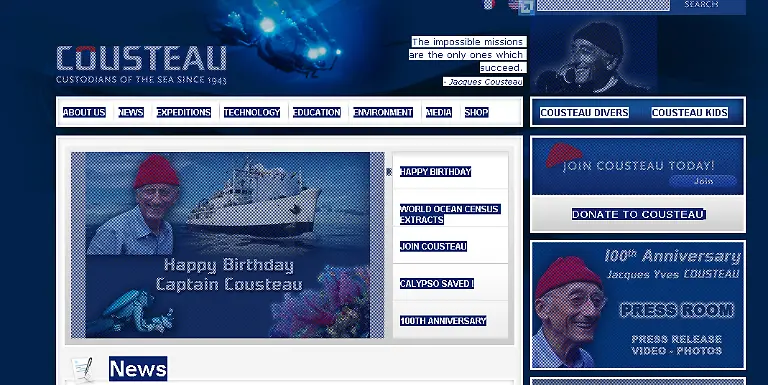Click the shortcut arrow icon beside the search box
Viewport: 768px width, 385px height.
[527, 7]
